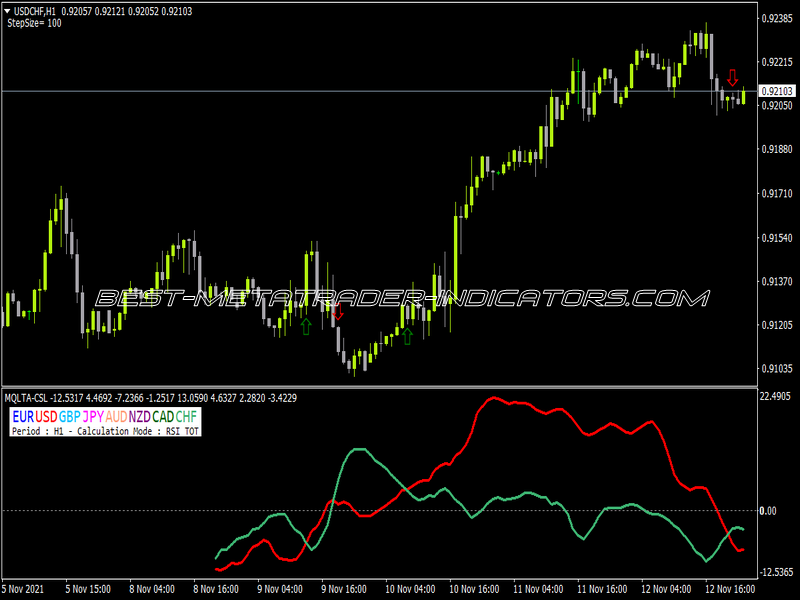
Task: Click the 10 Nov 16:00 time label
Action: pyautogui.click(x=474, y=589)
